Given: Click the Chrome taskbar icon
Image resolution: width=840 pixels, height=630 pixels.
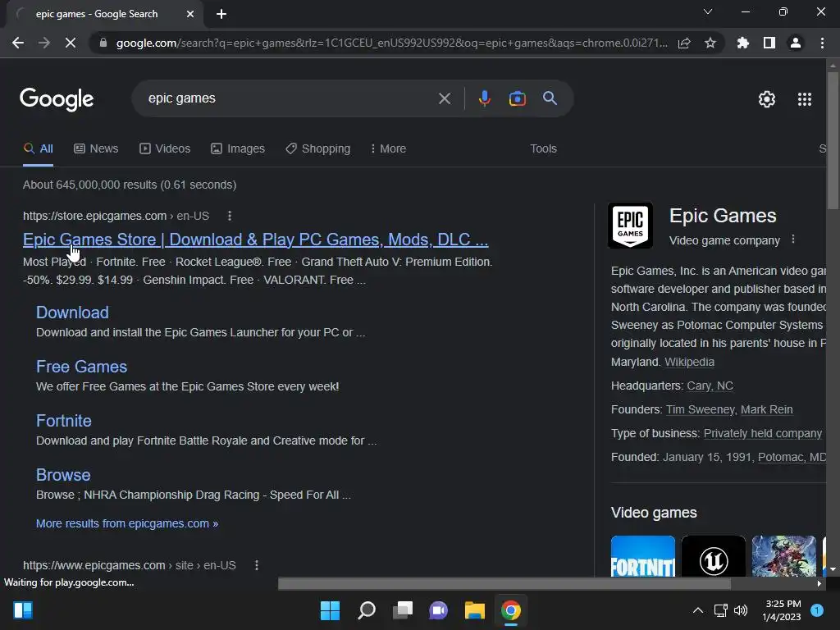Looking at the screenshot, I should tap(510, 610).
